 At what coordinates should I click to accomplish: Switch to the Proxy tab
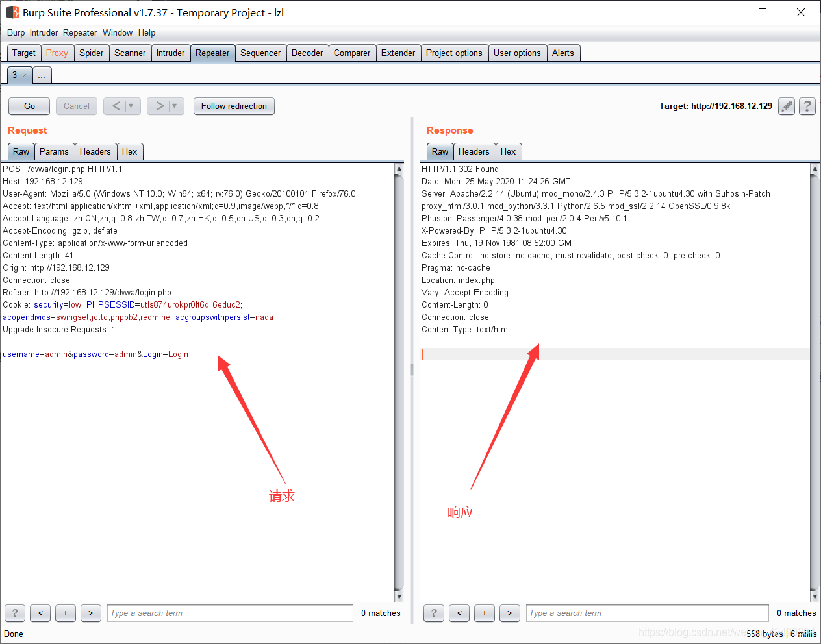tap(57, 53)
